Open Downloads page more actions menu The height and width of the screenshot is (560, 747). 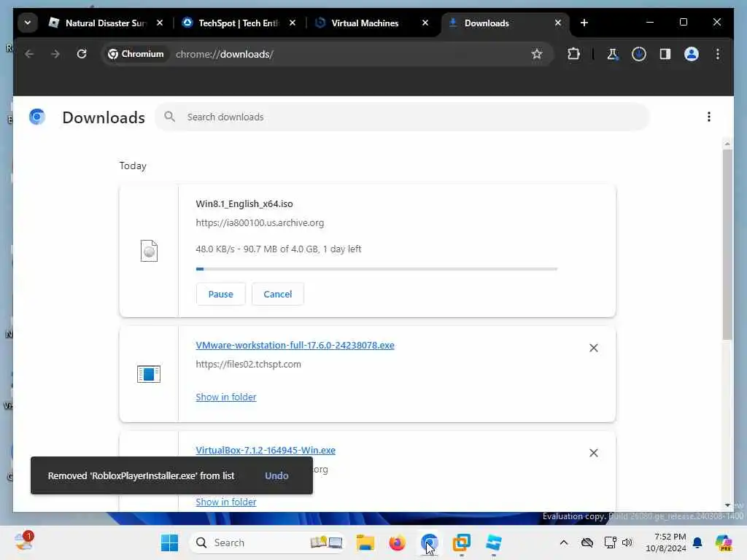click(x=709, y=117)
